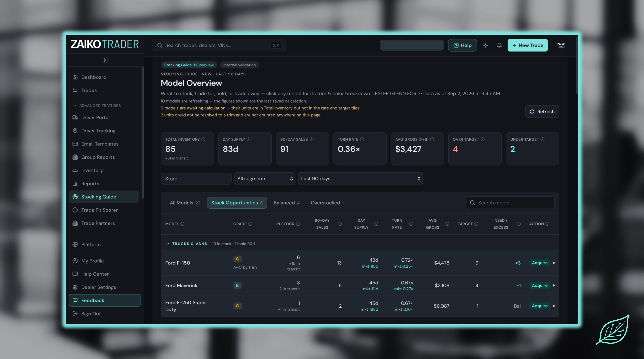Open Inventory car icon item
This screenshot has width=644, height=359.
pyautogui.click(x=104, y=170)
